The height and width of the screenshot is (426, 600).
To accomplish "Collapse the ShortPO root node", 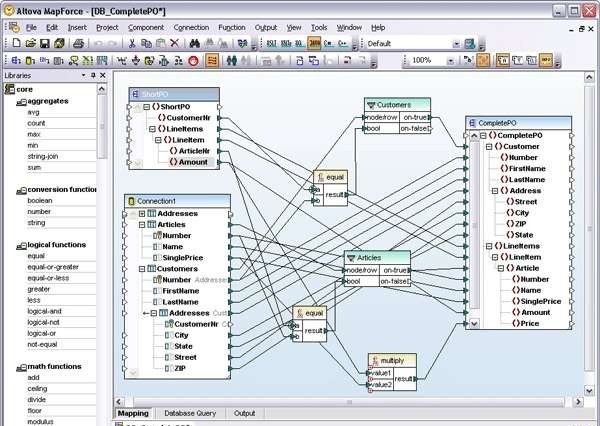I will pyautogui.click(x=147, y=107).
